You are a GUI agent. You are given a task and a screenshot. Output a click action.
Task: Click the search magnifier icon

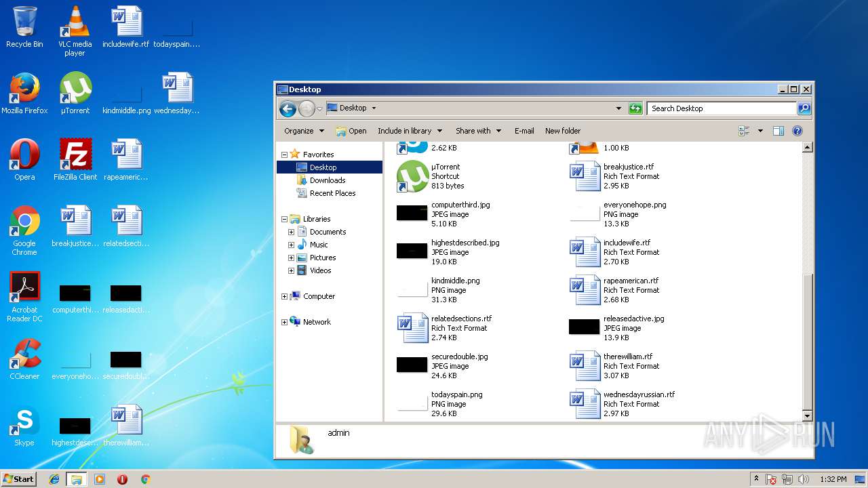coord(804,108)
